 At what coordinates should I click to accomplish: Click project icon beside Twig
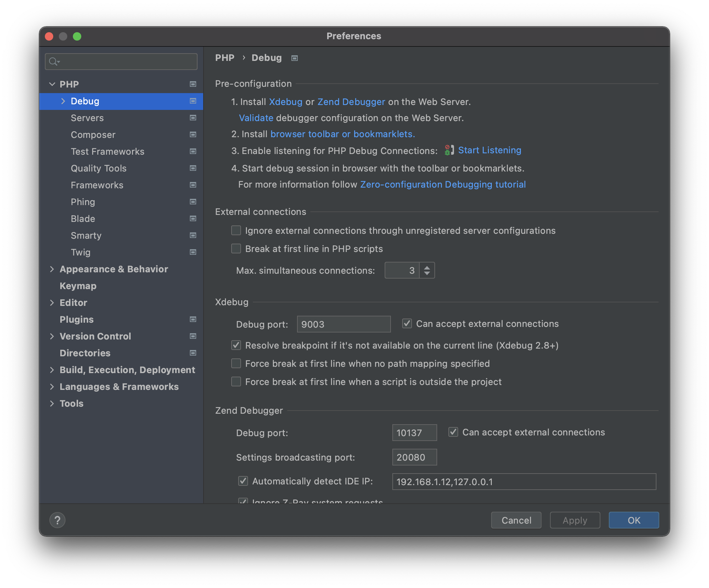[193, 252]
